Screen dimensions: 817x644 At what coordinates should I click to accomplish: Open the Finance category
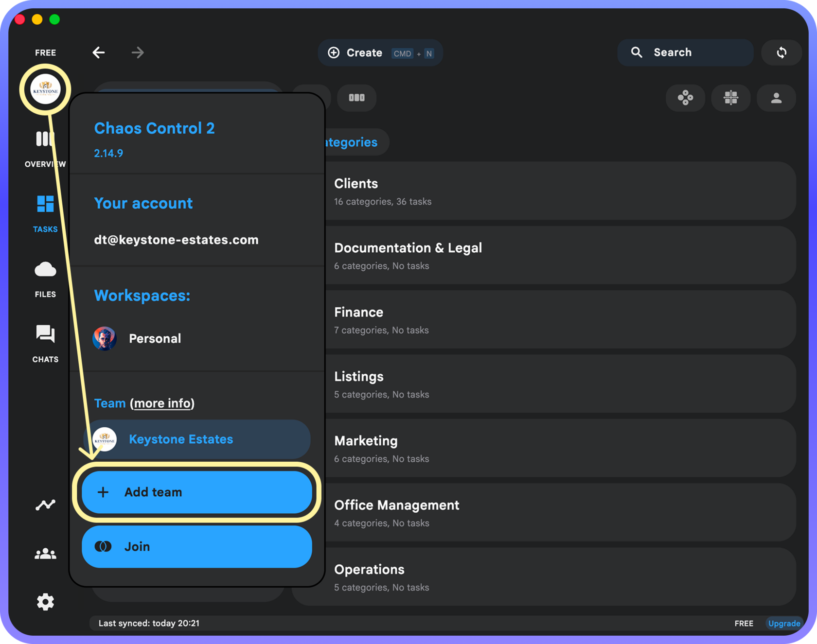point(560,319)
